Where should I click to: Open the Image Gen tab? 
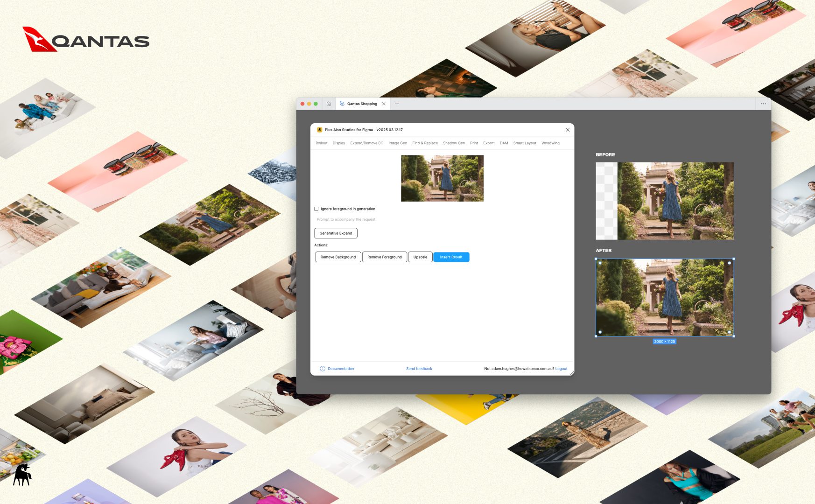[x=398, y=143]
